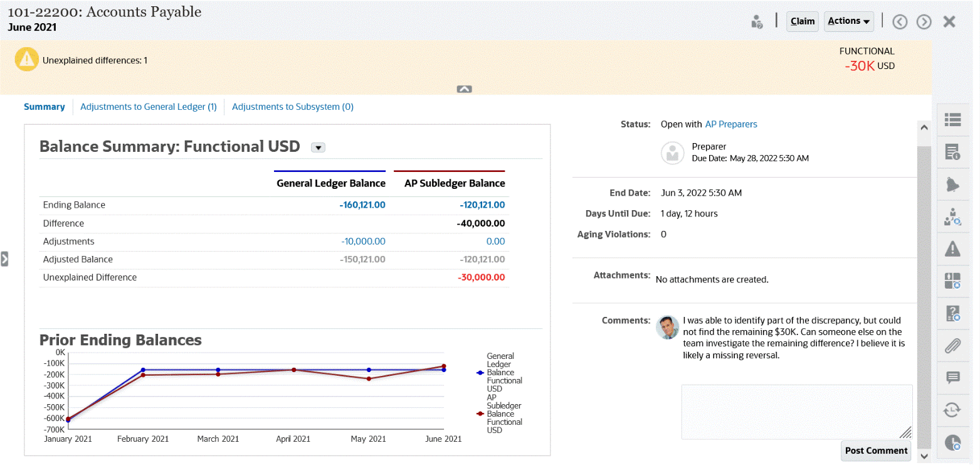
Task: Click the Claim button
Action: pos(803,21)
